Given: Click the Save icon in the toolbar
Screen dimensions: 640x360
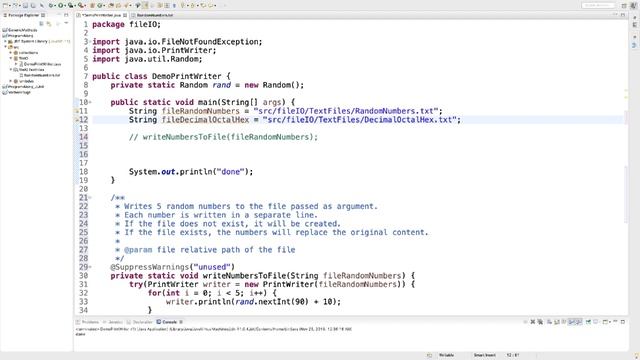Looking at the screenshot, I should 25,5.
